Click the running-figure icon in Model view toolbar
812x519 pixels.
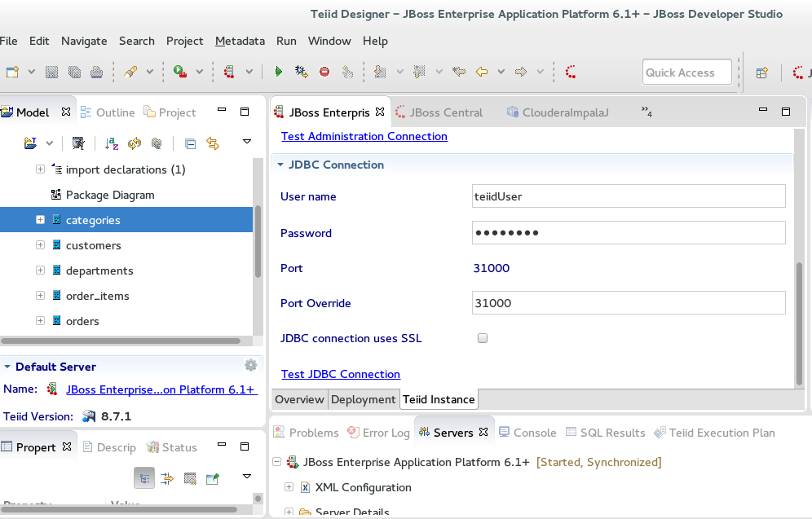click(78, 143)
